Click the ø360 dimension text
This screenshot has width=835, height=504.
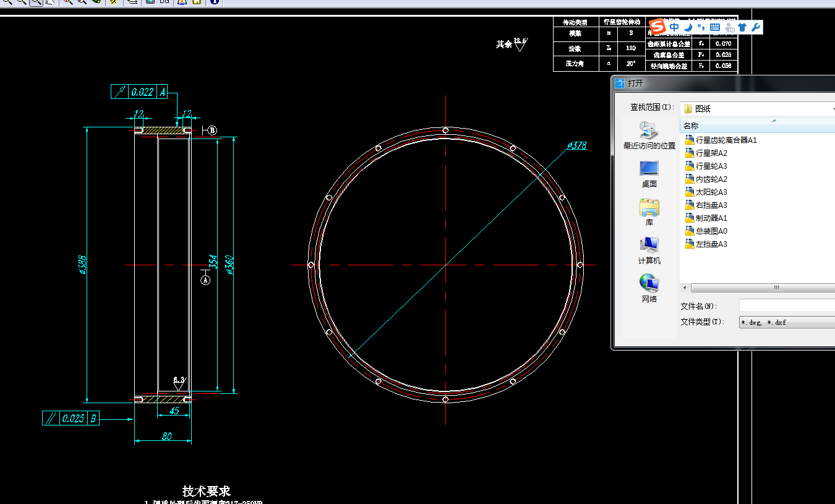(x=229, y=265)
